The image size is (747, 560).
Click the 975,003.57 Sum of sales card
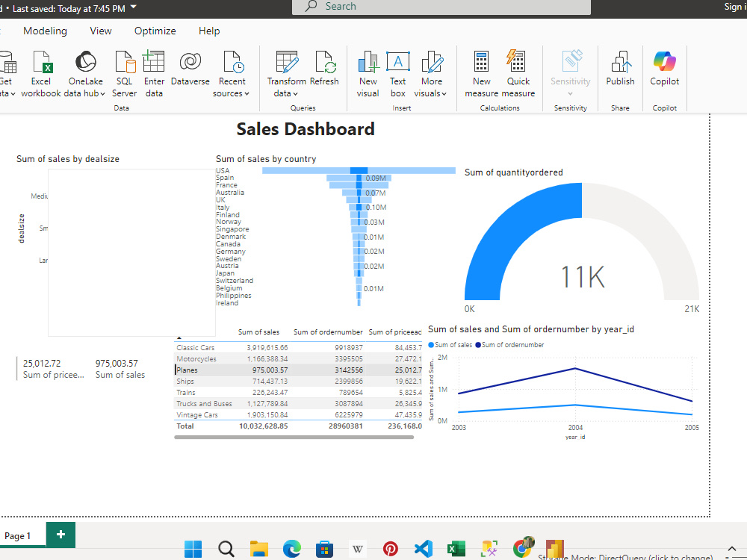tap(120, 369)
